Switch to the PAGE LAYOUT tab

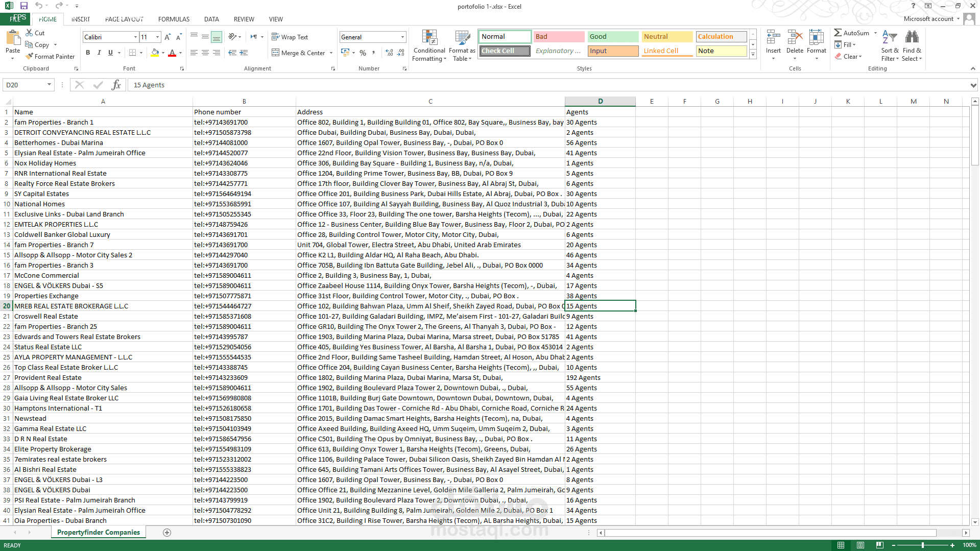pos(124,19)
